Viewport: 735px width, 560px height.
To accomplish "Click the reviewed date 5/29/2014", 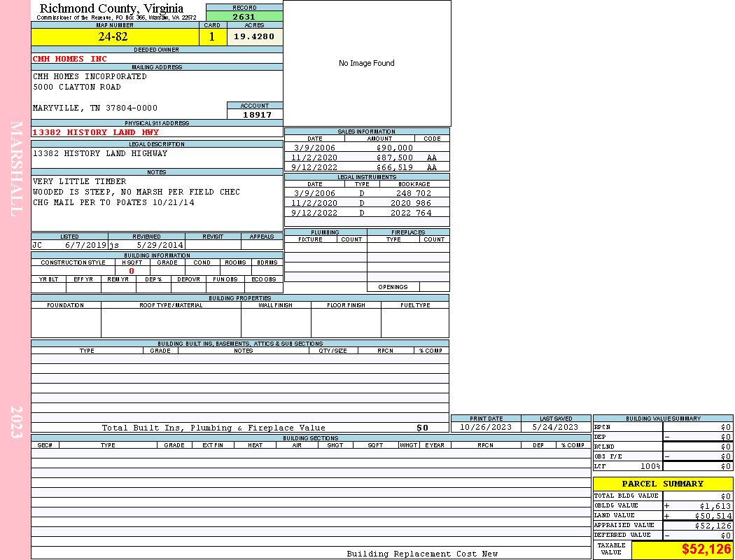I will click(x=160, y=246).
